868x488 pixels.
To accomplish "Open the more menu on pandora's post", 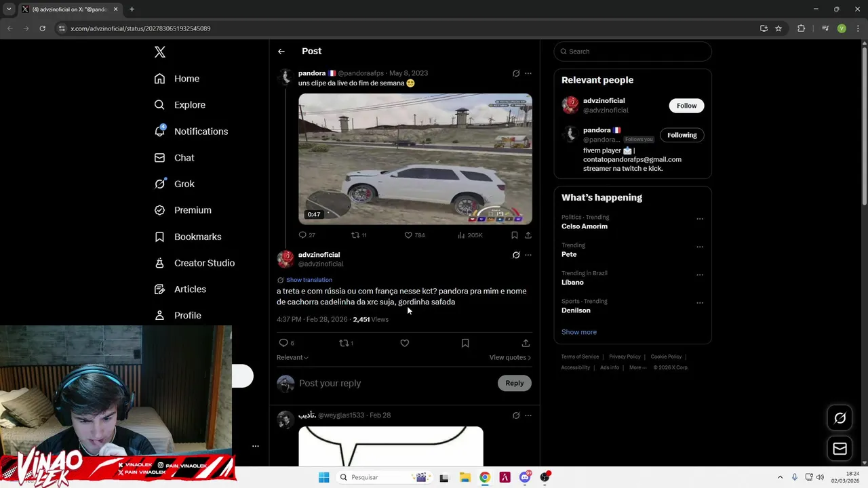I will 528,73.
